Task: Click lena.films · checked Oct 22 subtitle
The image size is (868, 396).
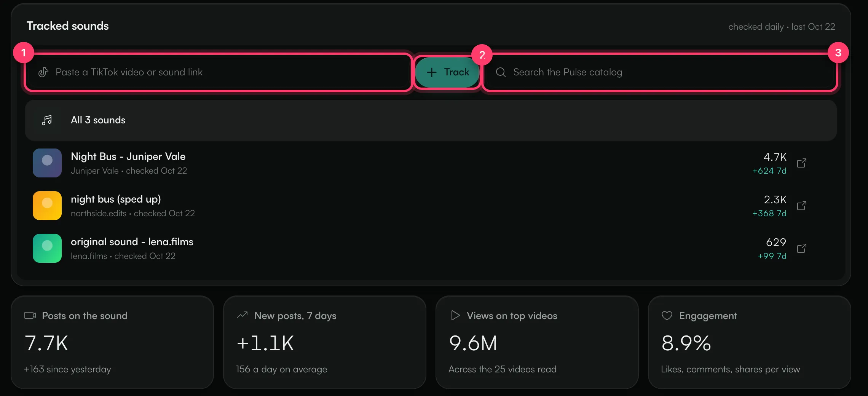Action: [x=123, y=256]
